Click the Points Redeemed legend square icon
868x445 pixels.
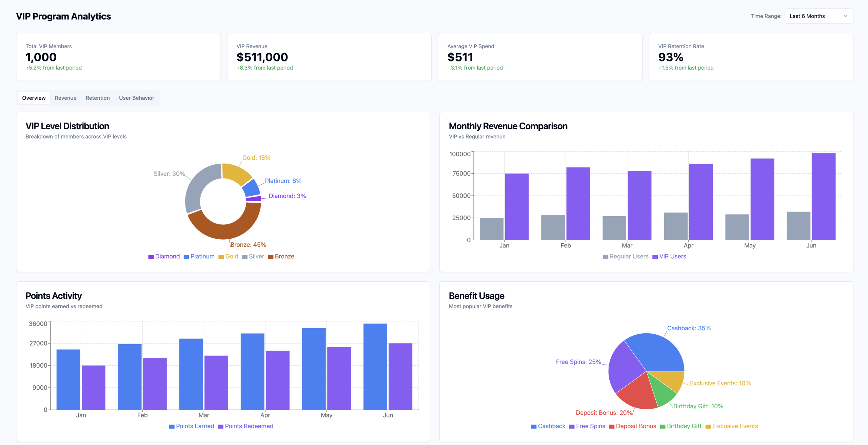(221, 426)
